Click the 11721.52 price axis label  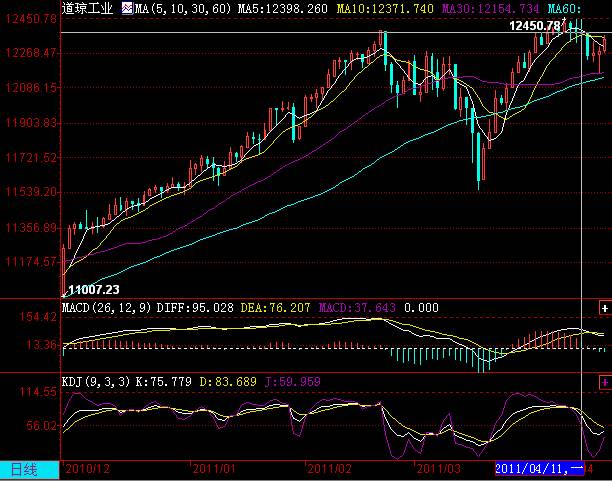click(x=30, y=157)
